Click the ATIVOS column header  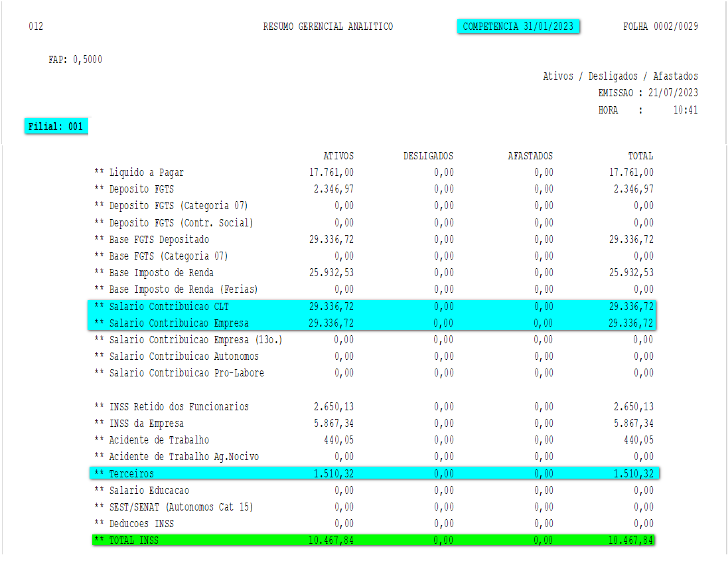click(x=338, y=156)
